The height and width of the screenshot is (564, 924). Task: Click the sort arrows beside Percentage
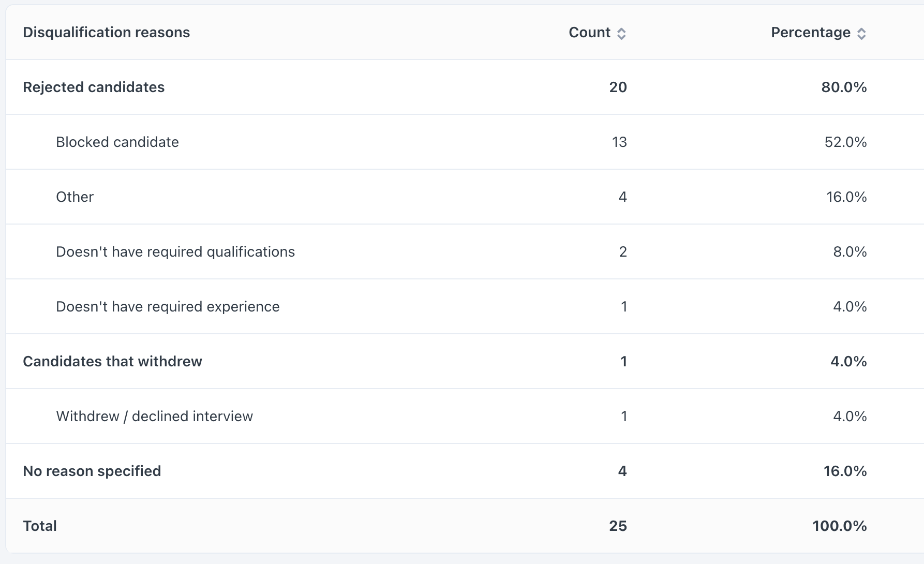tap(861, 34)
